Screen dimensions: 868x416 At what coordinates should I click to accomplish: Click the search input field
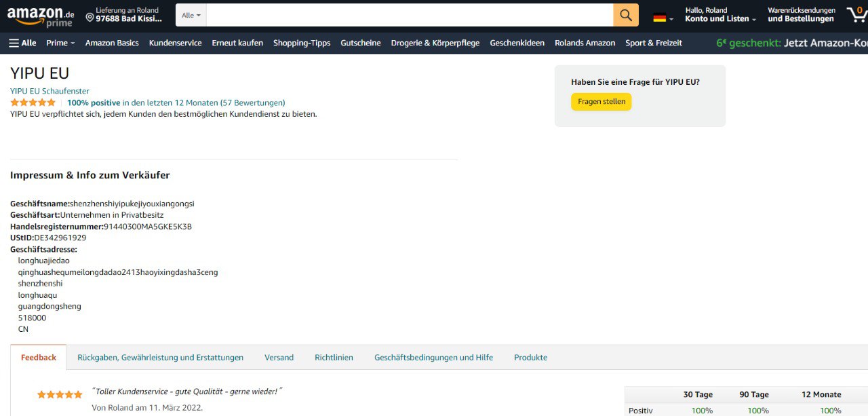410,15
